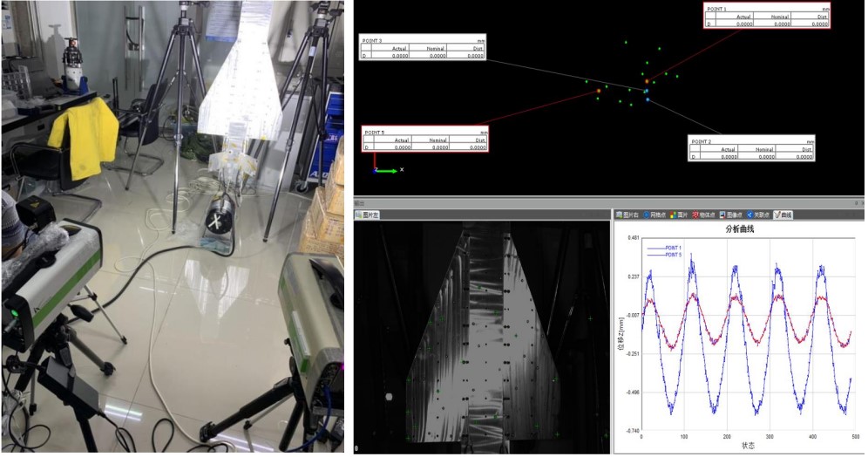Click POINT 5 Actual value cell
The height and width of the screenshot is (457, 868).
point(392,147)
